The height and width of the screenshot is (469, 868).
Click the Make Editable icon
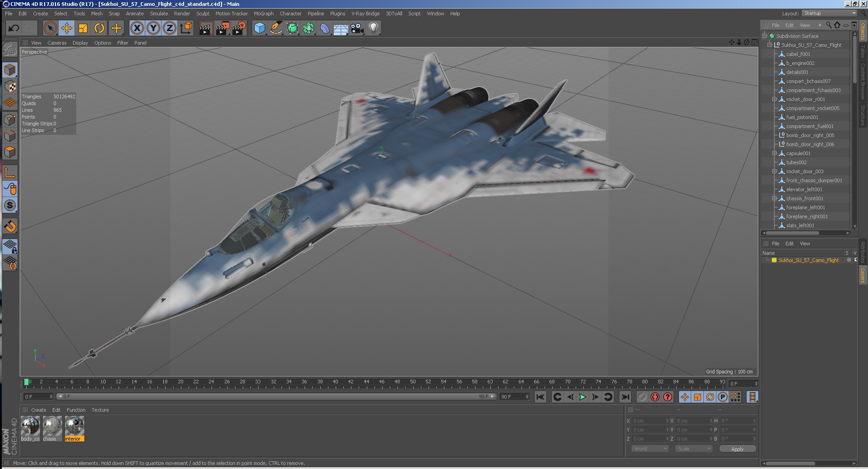[10, 50]
